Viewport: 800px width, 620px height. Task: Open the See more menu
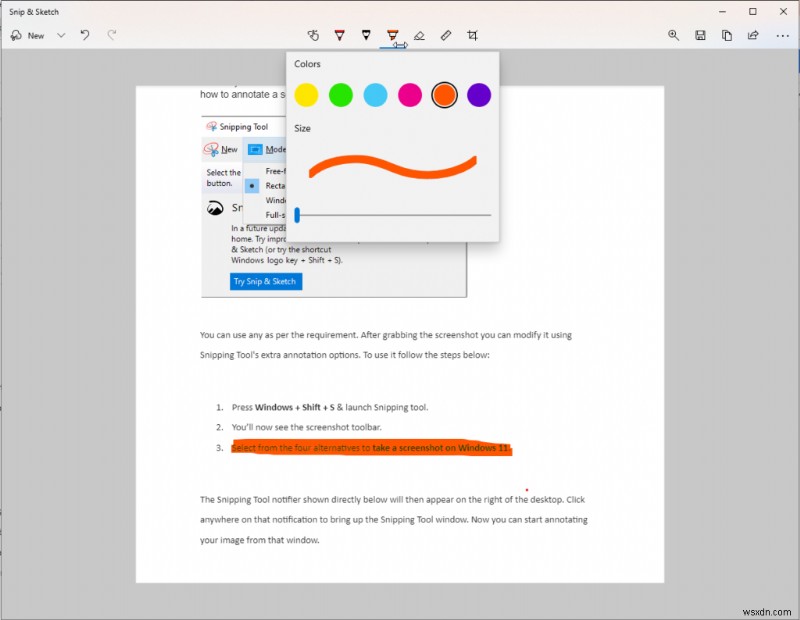783,35
